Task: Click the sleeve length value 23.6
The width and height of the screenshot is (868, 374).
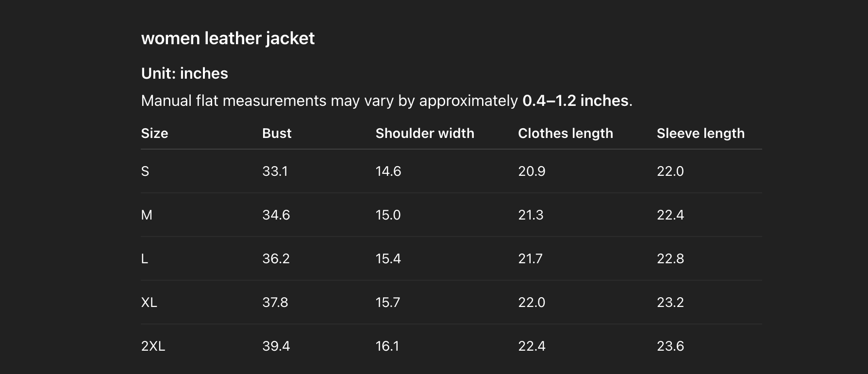Action: 670,346
